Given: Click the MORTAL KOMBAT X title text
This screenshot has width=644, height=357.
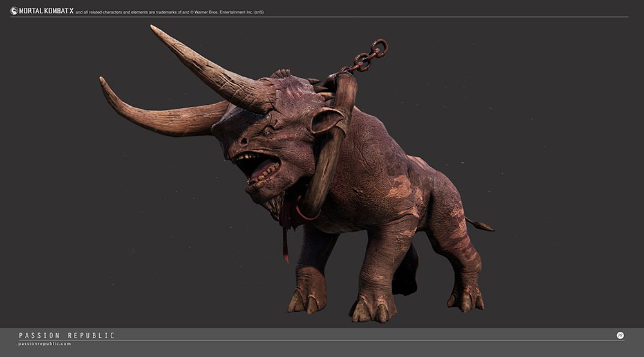Looking at the screenshot, I should pos(46,11).
